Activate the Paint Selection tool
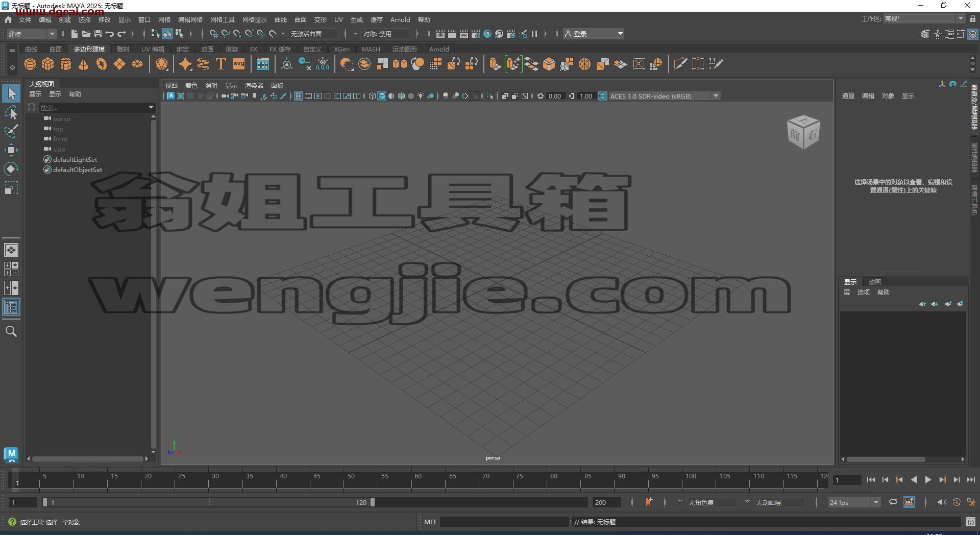Image resolution: width=980 pixels, height=535 pixels. point(11,131)
